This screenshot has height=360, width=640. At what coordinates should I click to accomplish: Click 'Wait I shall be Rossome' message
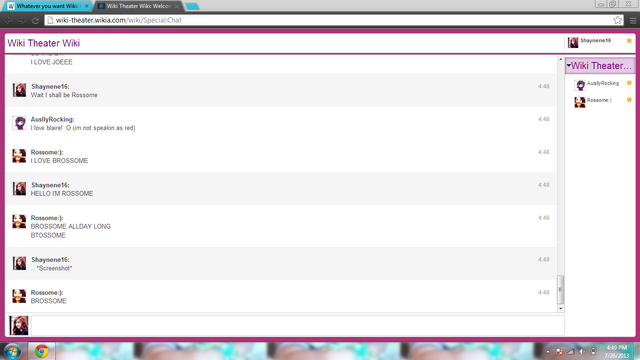pyautogui.click(x=64, y=95)
